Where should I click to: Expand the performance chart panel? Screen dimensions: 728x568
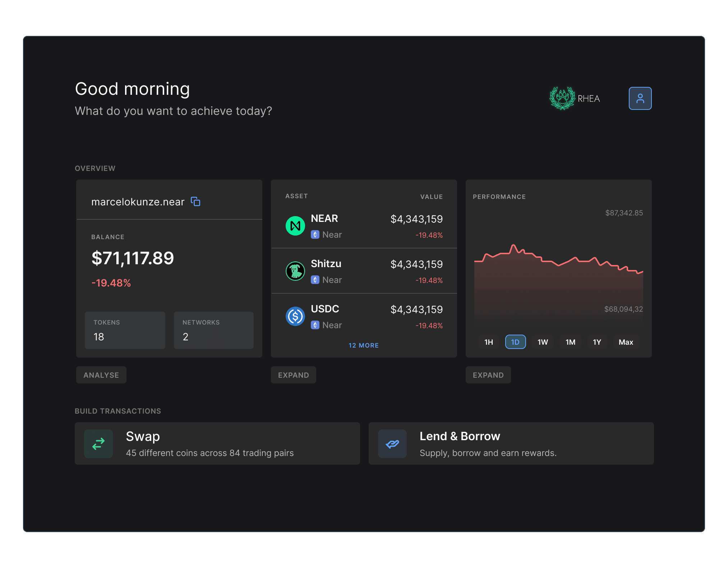pyautogui.click(x=488, y=375)
